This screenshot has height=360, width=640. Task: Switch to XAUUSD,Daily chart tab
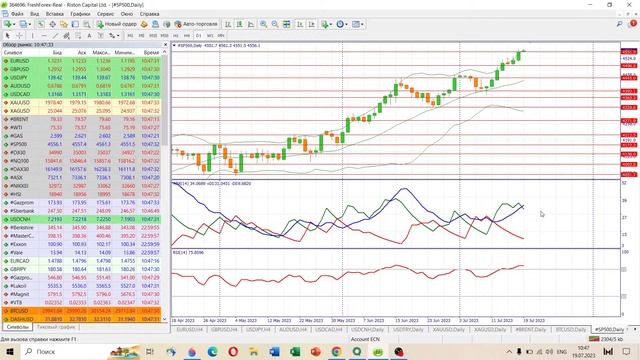tap(448, 329)
